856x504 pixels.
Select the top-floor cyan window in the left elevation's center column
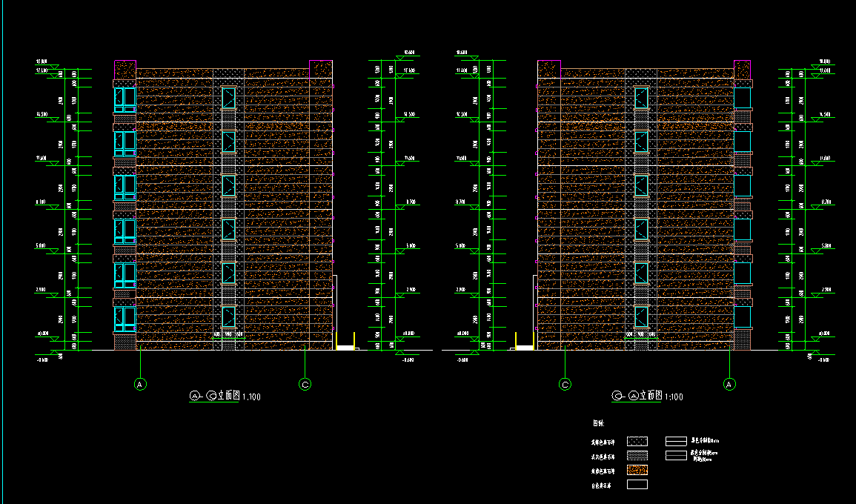pos(228,98)
